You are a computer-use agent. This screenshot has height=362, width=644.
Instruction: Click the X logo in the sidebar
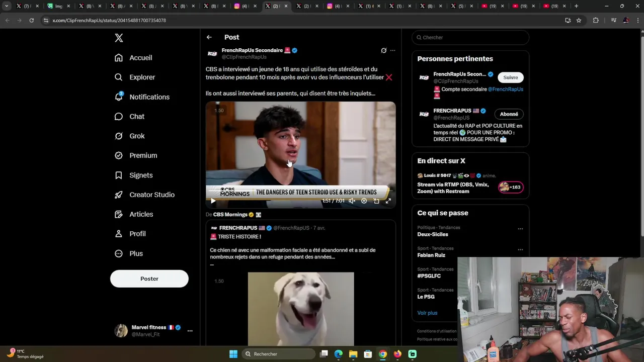pos(119,38)
